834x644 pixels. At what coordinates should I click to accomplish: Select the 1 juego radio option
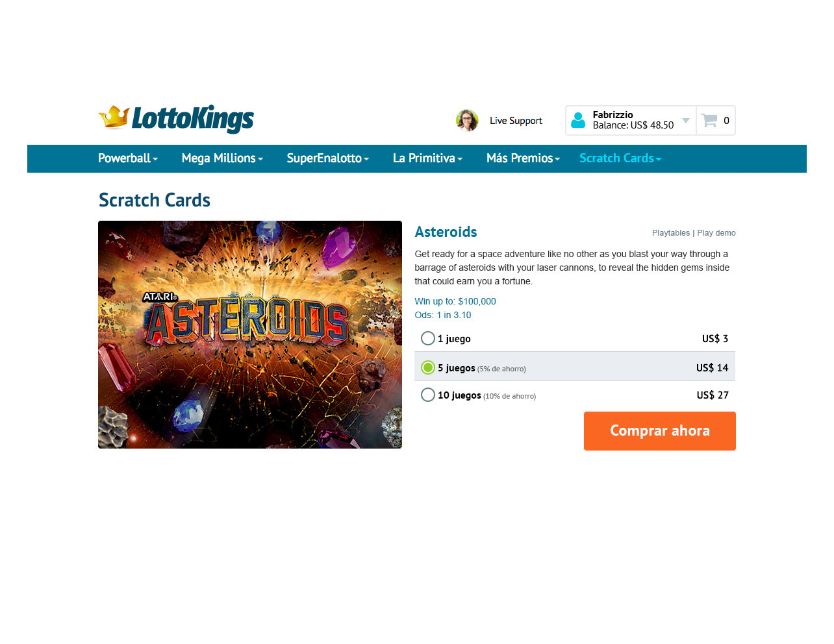(x=428, y=338)
